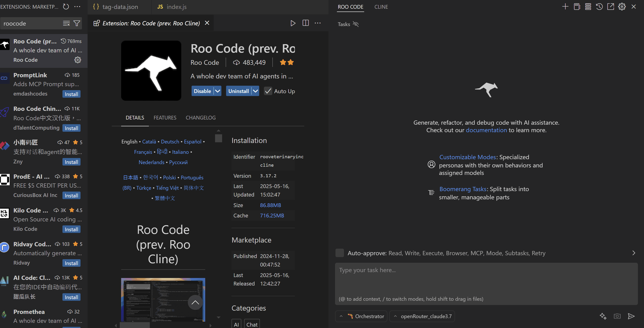
Task: Send the task message arrow
Action: pos(631,316)
